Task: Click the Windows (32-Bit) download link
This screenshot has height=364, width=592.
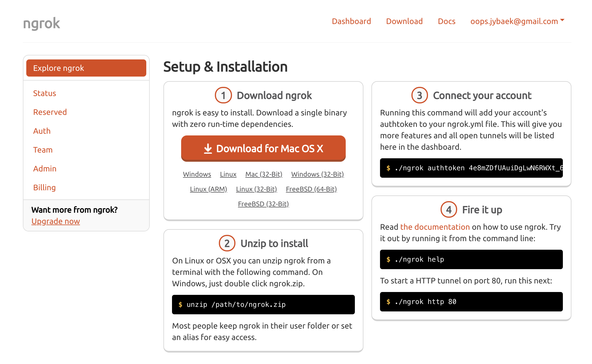Action: (318, 174)
